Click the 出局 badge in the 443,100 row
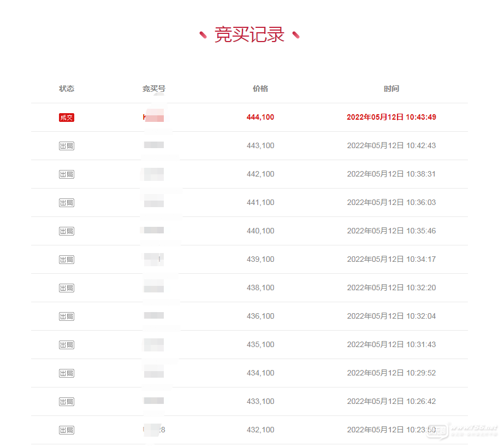504x446 pixels. point(67,146)
